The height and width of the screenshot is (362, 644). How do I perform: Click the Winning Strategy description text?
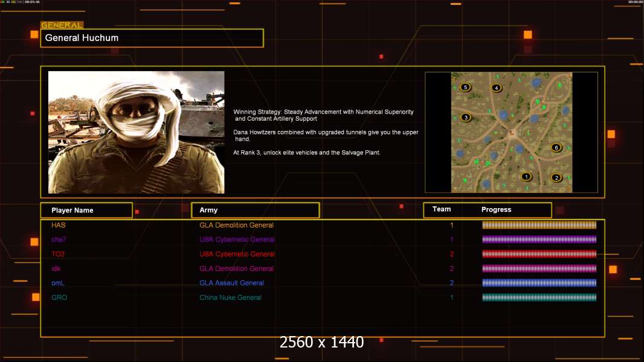(x=324, y=115)
